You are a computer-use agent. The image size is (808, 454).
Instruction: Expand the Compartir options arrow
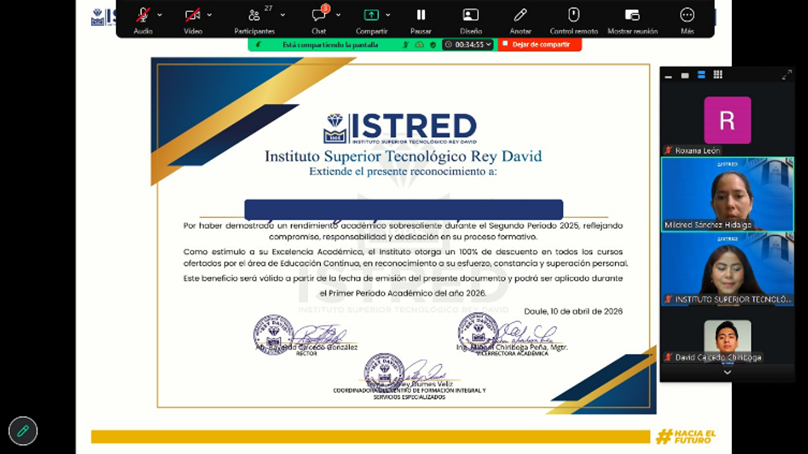click(389, 15)
